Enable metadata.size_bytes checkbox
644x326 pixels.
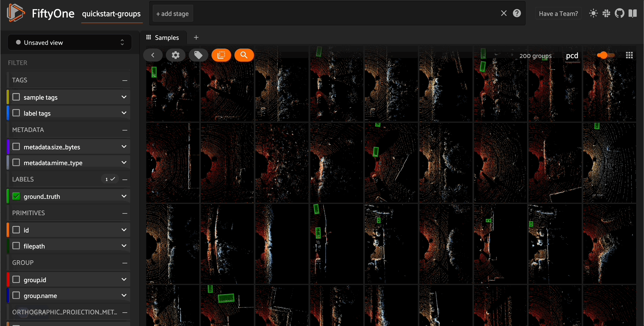[16, 147]
